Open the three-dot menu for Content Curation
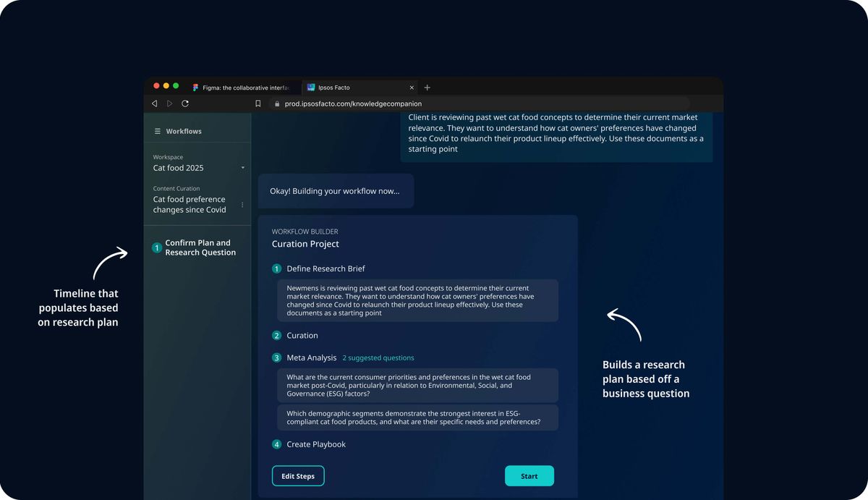This screenshot has width=868, height=500. (x=242, y=205)
